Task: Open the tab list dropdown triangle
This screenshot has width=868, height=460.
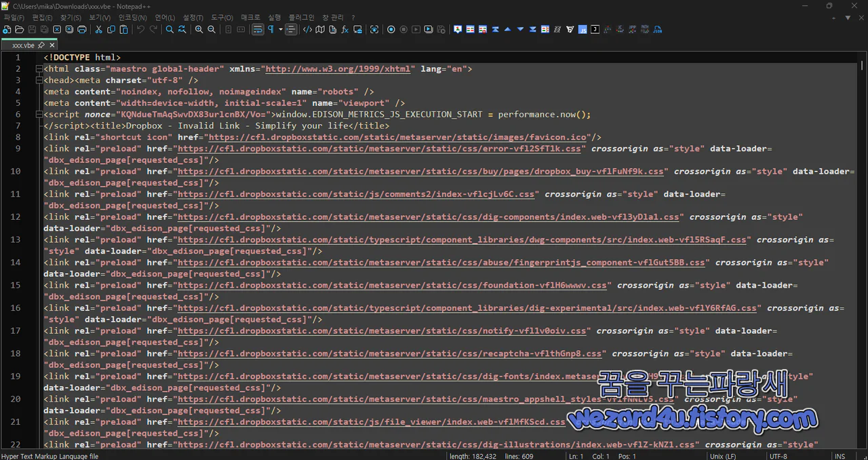Action: pyautogui.click(x=848, y=18)
